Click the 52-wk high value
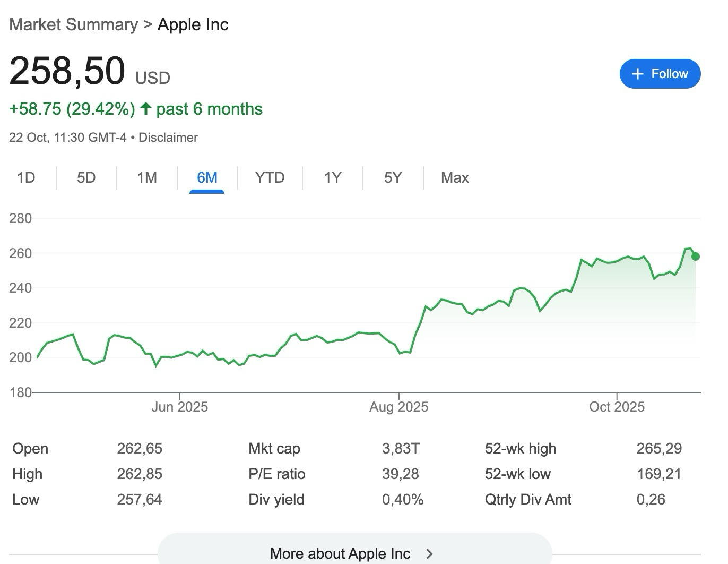Image resolution: width=728 pixels, height=564 pixels. 659,449
